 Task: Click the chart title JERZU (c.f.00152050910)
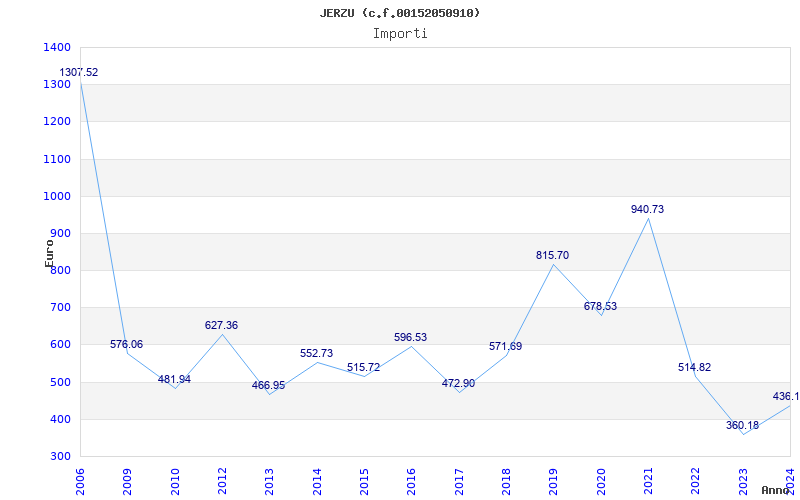[400, 13]
